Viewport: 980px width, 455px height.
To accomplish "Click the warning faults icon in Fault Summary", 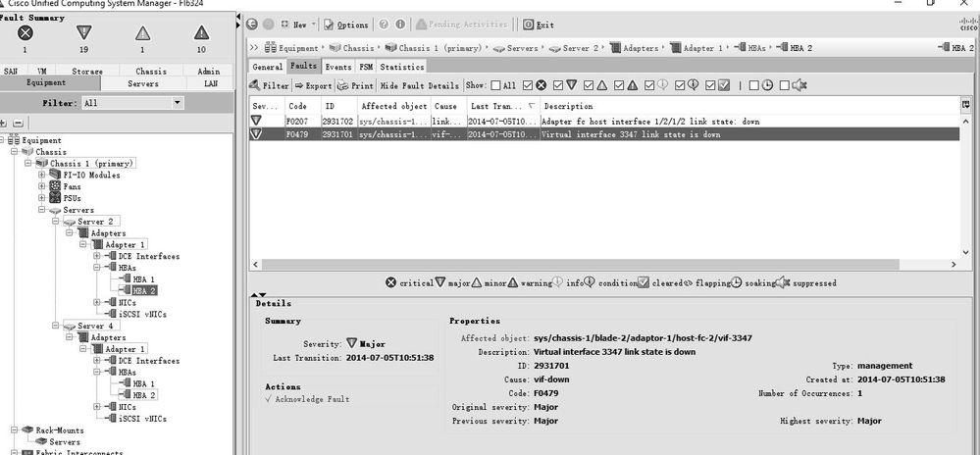I will [201, 32].
